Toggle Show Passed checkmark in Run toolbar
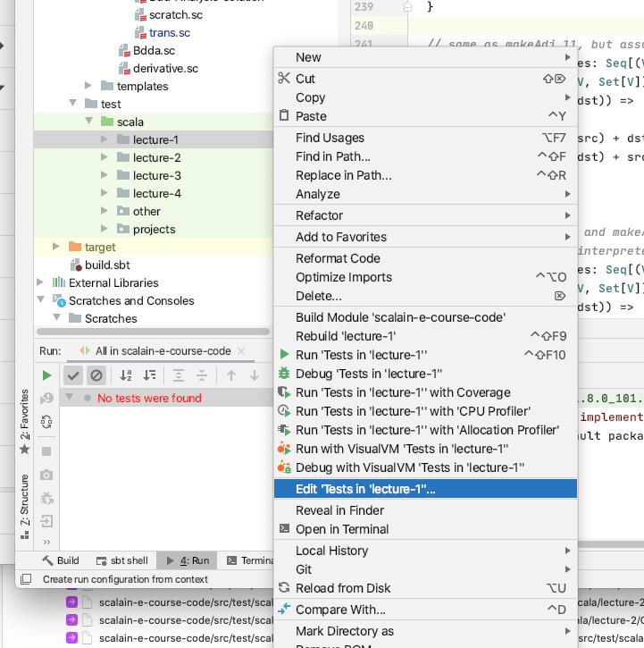Screen dimensions: 644x648 click(x=73, y=375)
